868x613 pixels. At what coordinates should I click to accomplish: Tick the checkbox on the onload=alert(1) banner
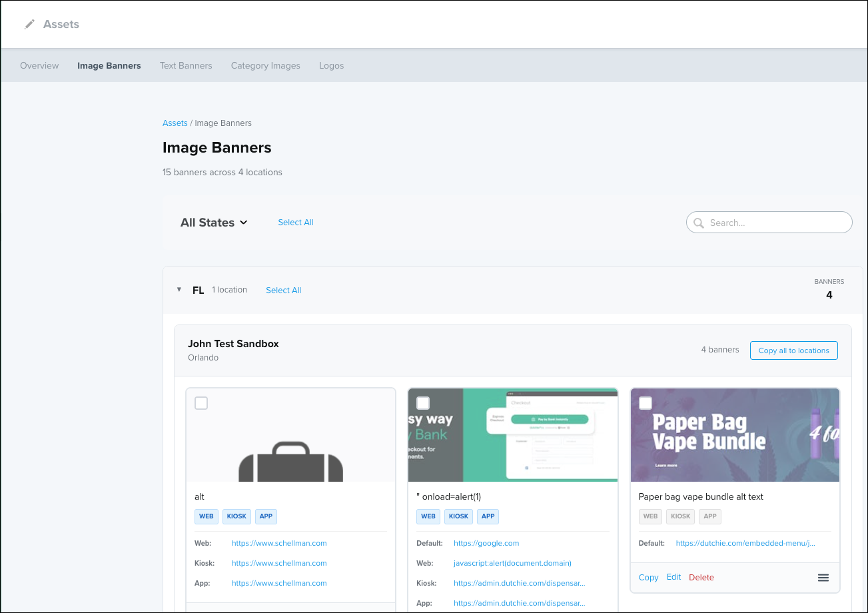423,403
